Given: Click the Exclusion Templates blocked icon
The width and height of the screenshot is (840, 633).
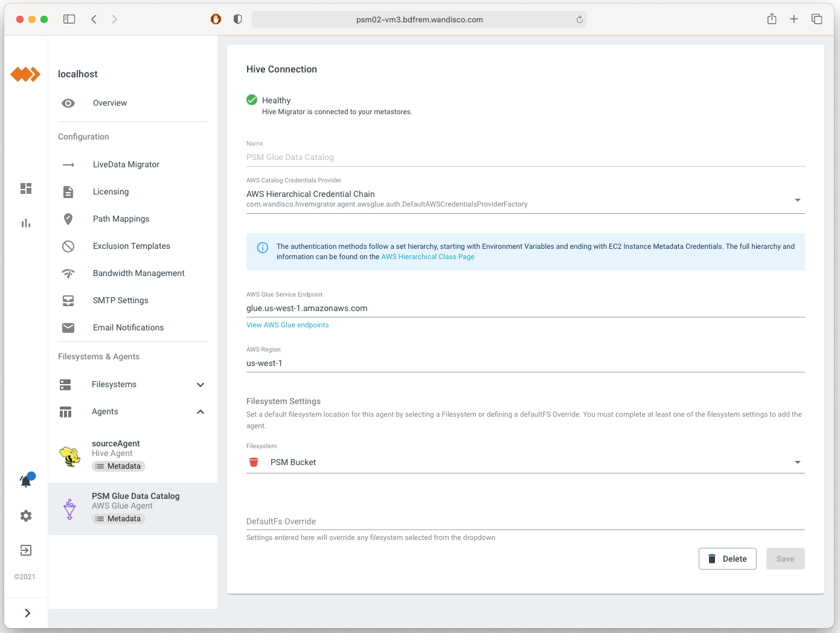Looking at the screenshot, I should (68, 246).
